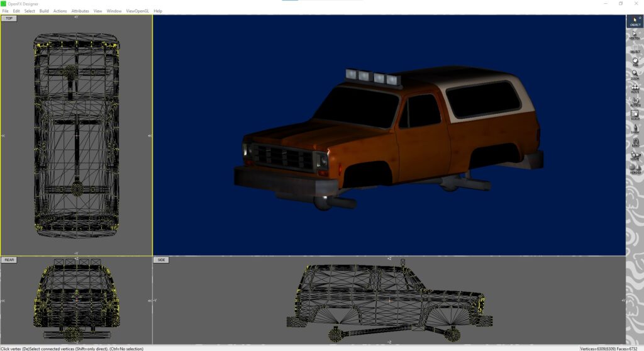
Task: Switch to Vertex mode tool
Action: point(635,35)
